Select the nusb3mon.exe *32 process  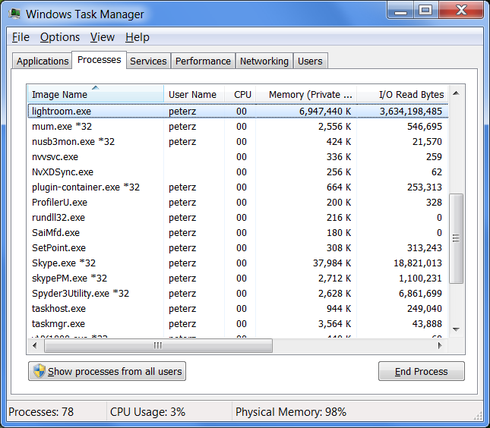coord(238,142)
